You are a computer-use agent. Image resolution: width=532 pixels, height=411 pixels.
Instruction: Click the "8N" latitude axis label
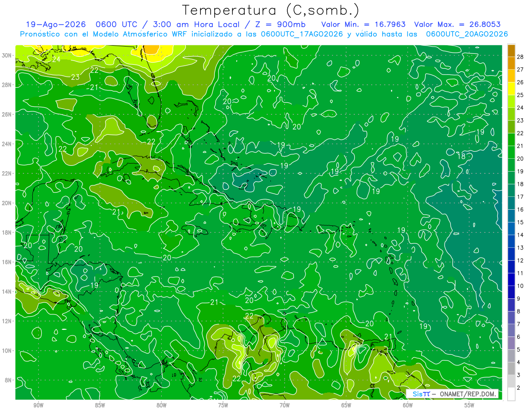tap(9, 380)
